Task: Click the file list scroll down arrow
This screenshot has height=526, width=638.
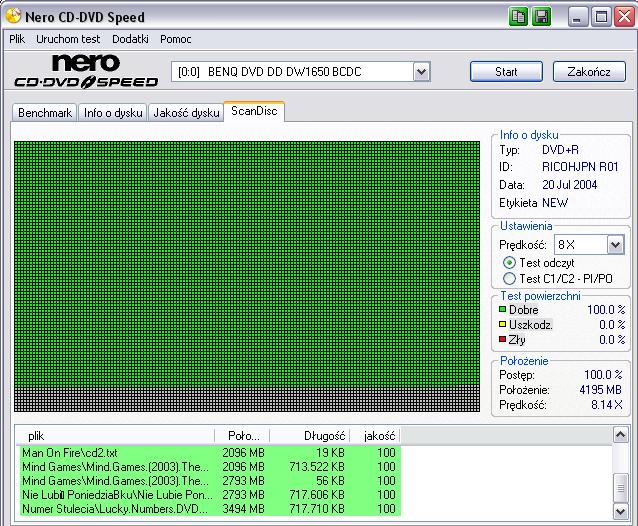Action: [x=621, y=511]
